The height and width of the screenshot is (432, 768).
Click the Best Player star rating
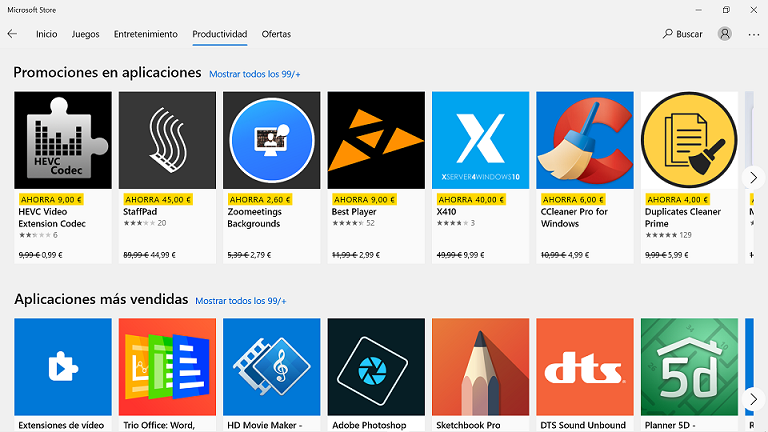point(348,223)
